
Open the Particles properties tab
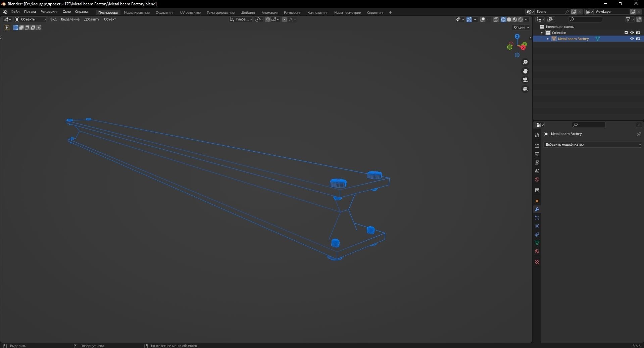click(537, 218)
